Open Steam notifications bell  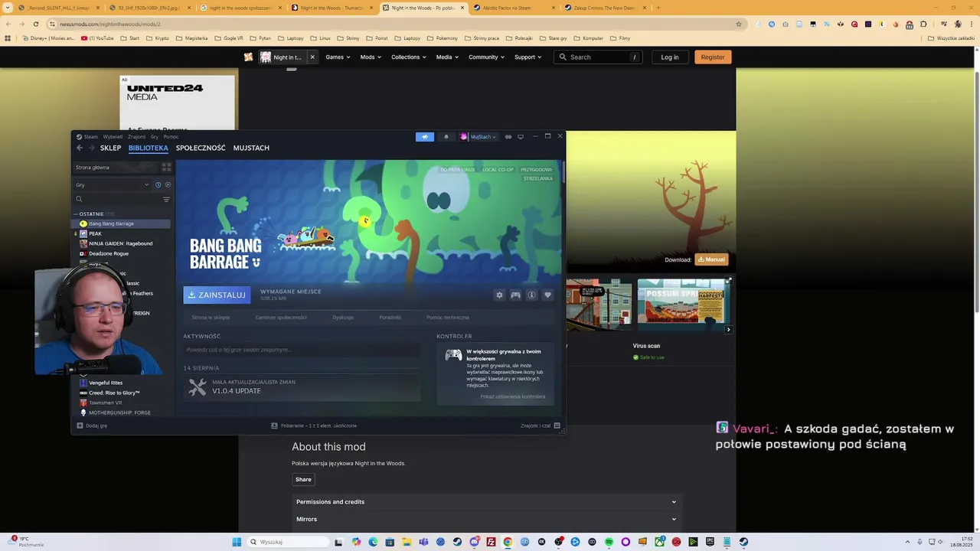pyautogui.click(x=446, y=137)
